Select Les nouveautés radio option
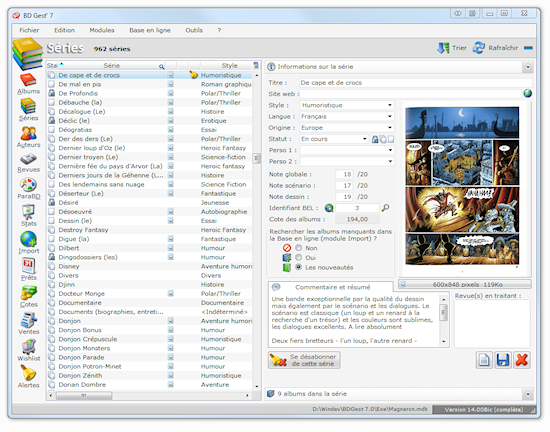The height and width of the screenshot is (432, 550). coord(299,267)
